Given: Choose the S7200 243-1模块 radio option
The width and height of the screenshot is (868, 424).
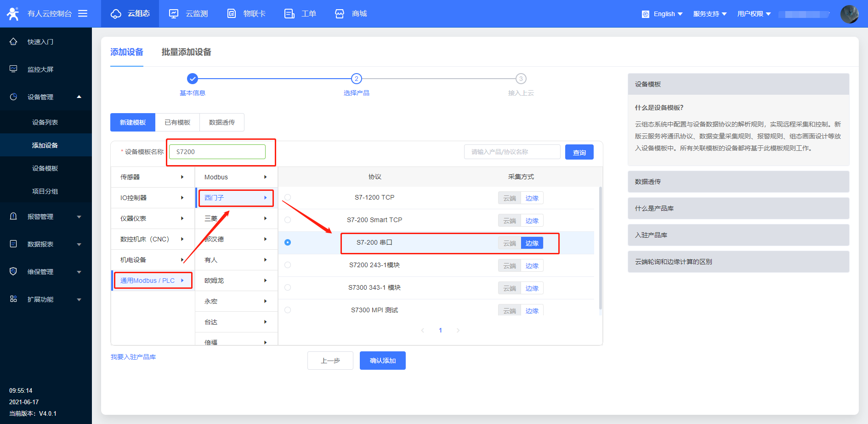Looking at the screenshot, I should tap(288, 265).
